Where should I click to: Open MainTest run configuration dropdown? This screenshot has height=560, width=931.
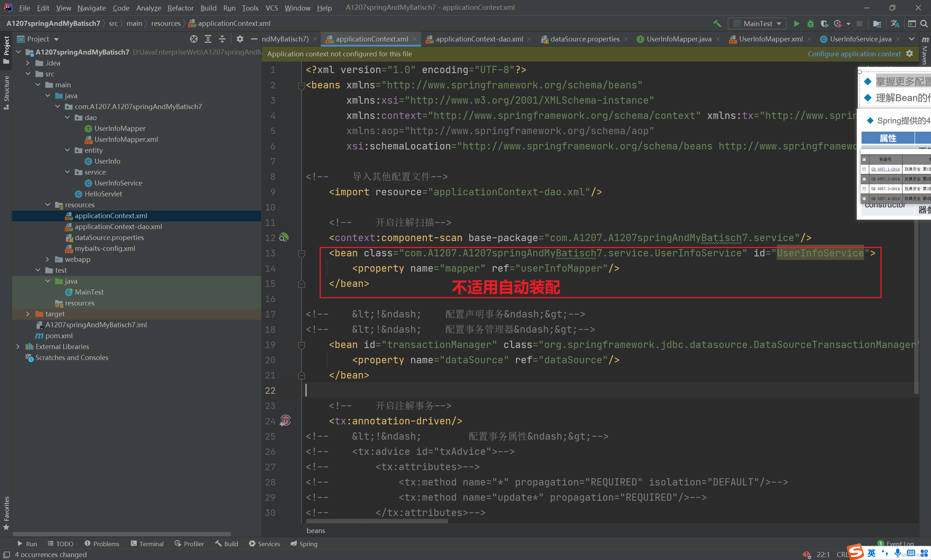click(757, 23)
